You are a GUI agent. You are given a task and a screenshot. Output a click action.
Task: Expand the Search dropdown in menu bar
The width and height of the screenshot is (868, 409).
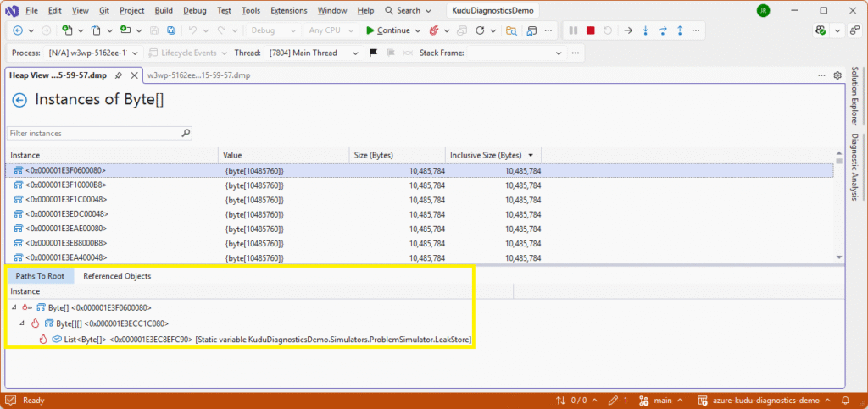[x=429, y=10]
